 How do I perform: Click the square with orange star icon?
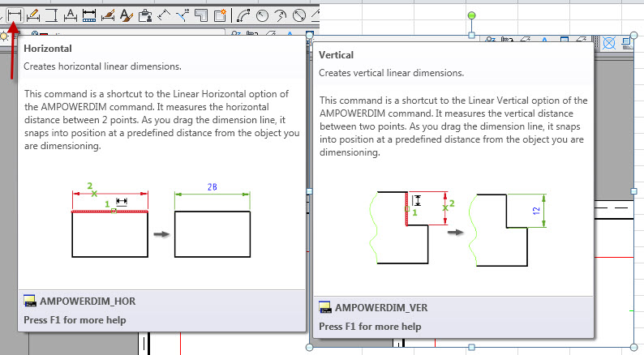pyautogui.click(x=220, y=15)
